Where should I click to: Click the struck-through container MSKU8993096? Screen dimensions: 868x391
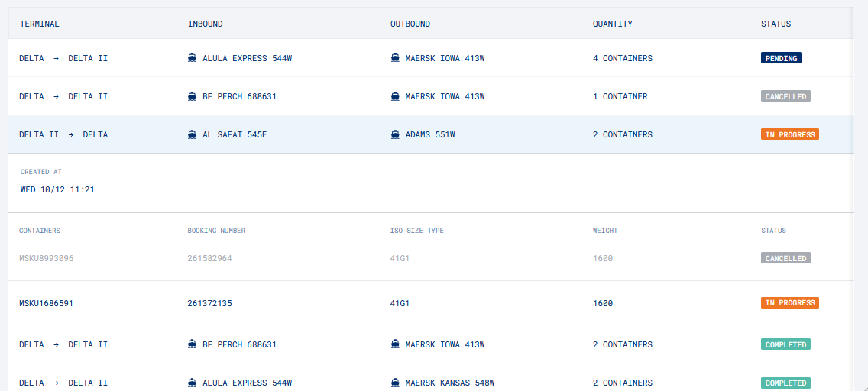[47, 259]
